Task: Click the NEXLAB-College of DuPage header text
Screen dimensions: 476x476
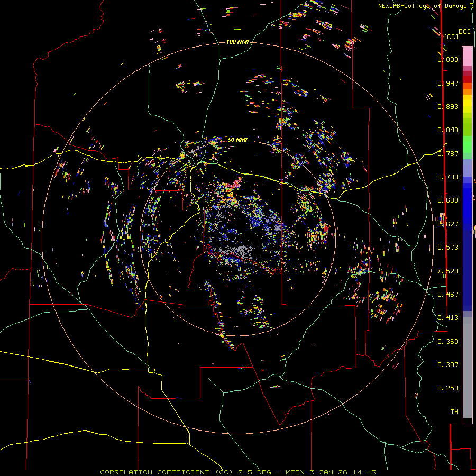Action: [x=423, y=6]
